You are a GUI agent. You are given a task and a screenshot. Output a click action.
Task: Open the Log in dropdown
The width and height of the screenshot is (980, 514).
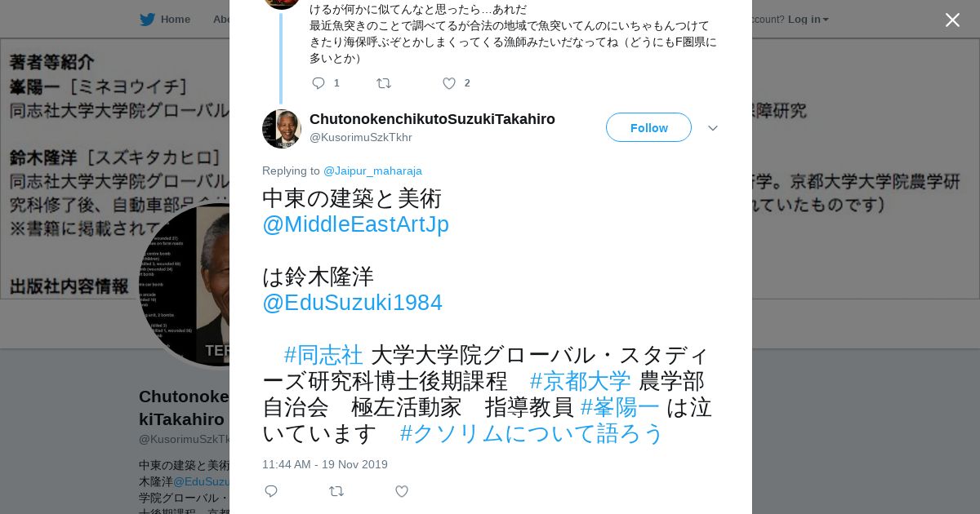pos(808,19)
